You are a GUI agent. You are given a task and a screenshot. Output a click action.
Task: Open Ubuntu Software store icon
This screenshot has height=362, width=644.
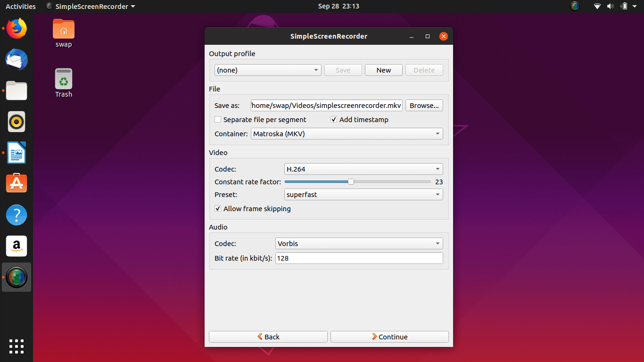(17, 183)
